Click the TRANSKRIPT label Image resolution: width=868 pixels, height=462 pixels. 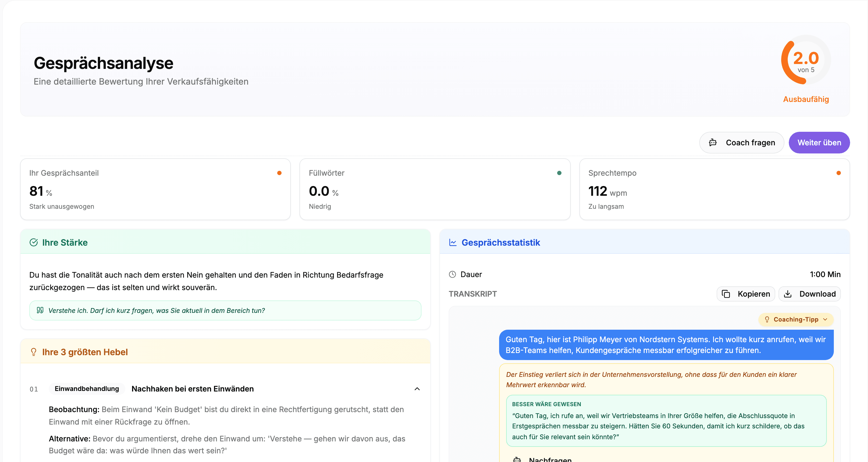(473, 294)
